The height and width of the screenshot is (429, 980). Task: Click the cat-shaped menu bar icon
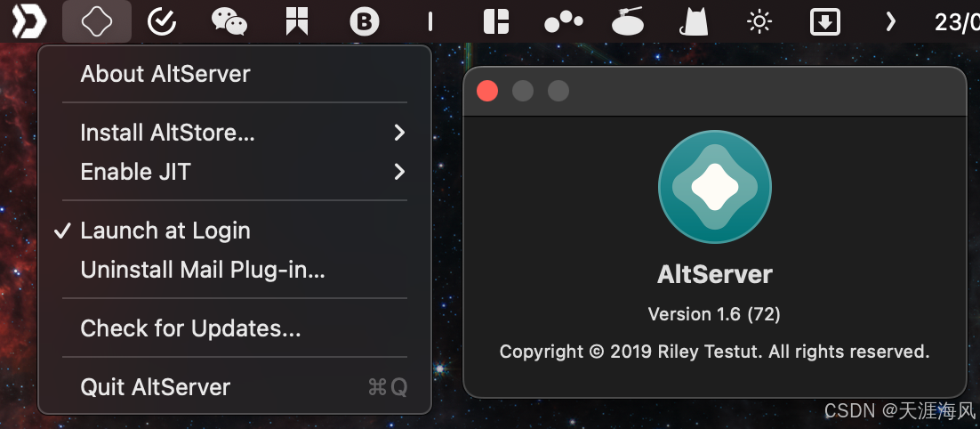tap(694, 22)
